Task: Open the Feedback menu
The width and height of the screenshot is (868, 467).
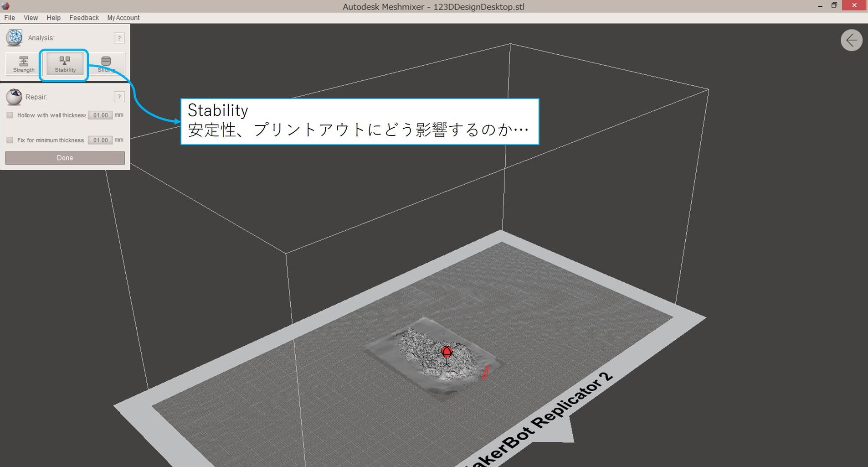Action: point(84,18)
